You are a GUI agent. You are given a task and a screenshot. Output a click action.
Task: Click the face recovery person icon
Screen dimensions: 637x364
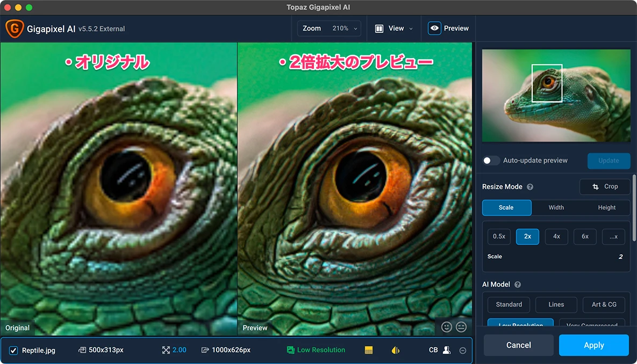coord(446,350)
